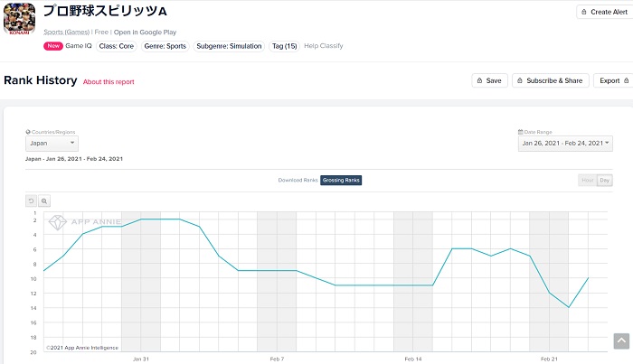Click lock icon in Create Alert button
This screenshot has height=364, width=633.
(x=584, y=12)
